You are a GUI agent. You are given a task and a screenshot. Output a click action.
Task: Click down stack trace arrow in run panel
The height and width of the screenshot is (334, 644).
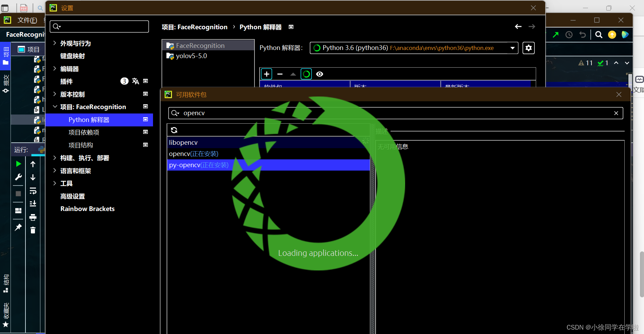point(33,177)
